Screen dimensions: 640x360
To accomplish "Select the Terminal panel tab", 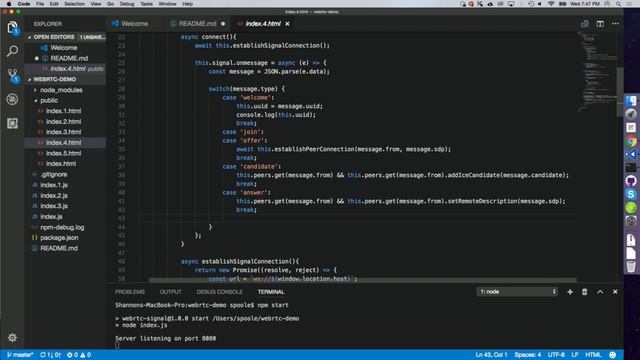I will click(271, 292).
